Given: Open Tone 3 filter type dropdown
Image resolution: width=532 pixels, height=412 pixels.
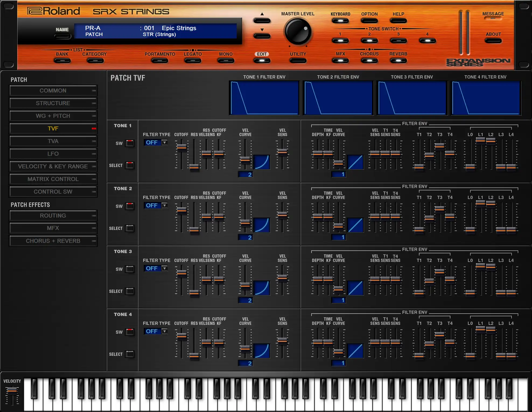Looking at the screenshot, I should [x=164, y=268].
